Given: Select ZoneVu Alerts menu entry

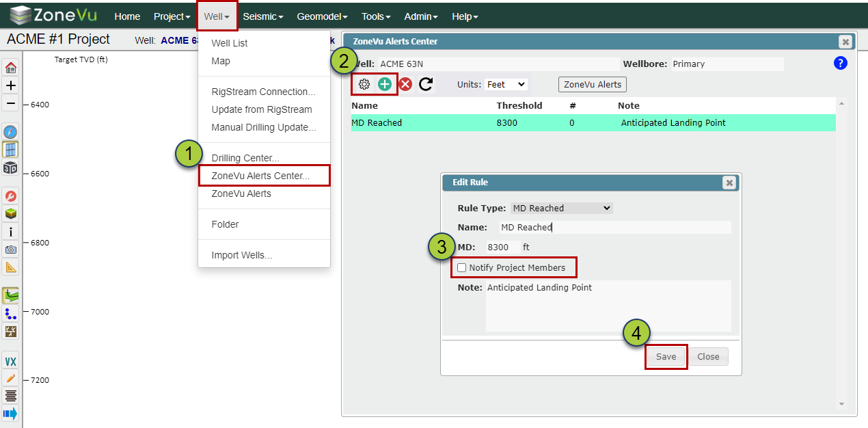Looking at the screenshot, I should 241,193.
